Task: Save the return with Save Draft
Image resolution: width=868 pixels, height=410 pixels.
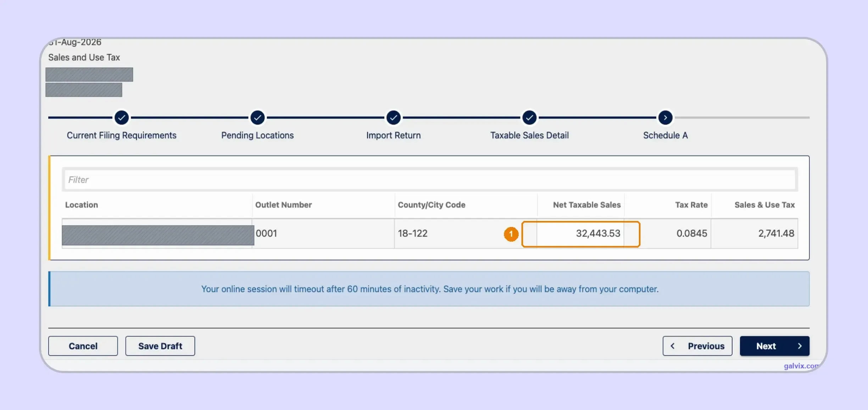Action: [x=160, y=346]
